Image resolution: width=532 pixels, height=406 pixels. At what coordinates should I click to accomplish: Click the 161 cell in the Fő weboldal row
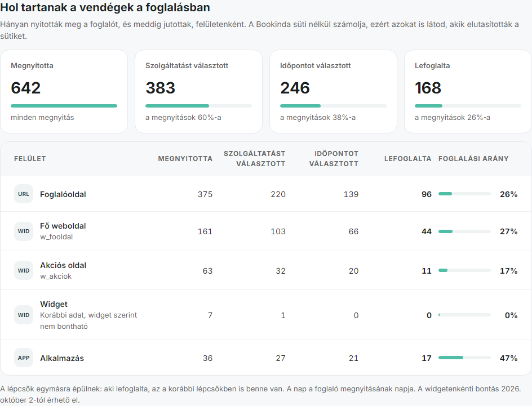coord(205,231)
